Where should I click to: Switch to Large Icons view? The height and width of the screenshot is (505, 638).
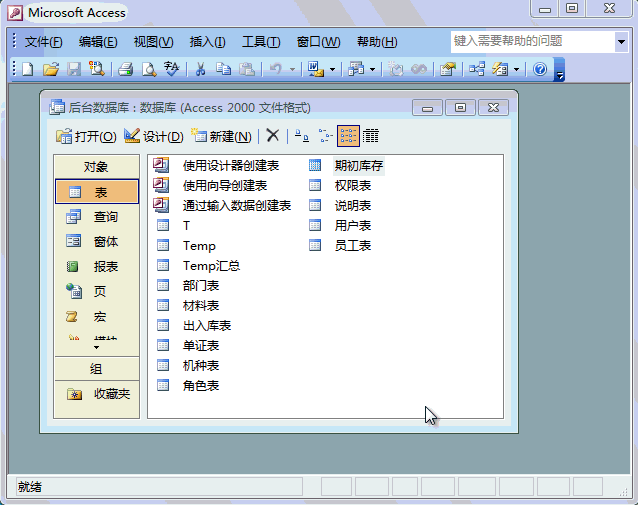click(x=302, y=136)
